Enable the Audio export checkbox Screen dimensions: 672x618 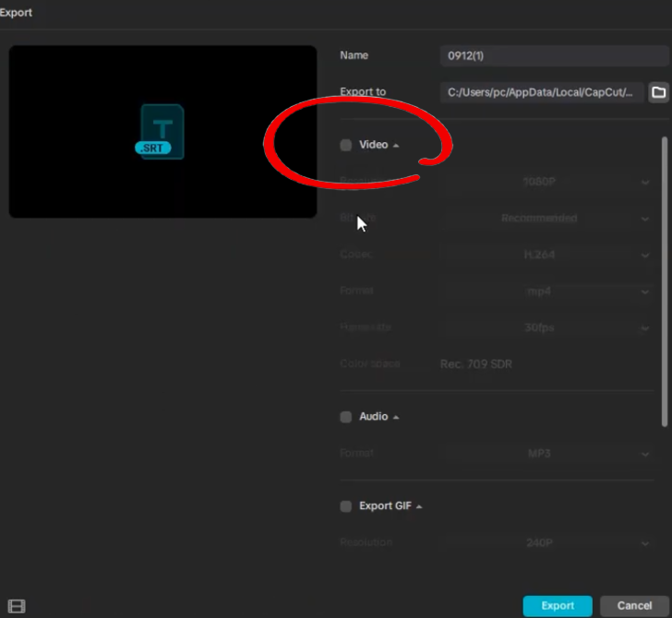(346, 417)
